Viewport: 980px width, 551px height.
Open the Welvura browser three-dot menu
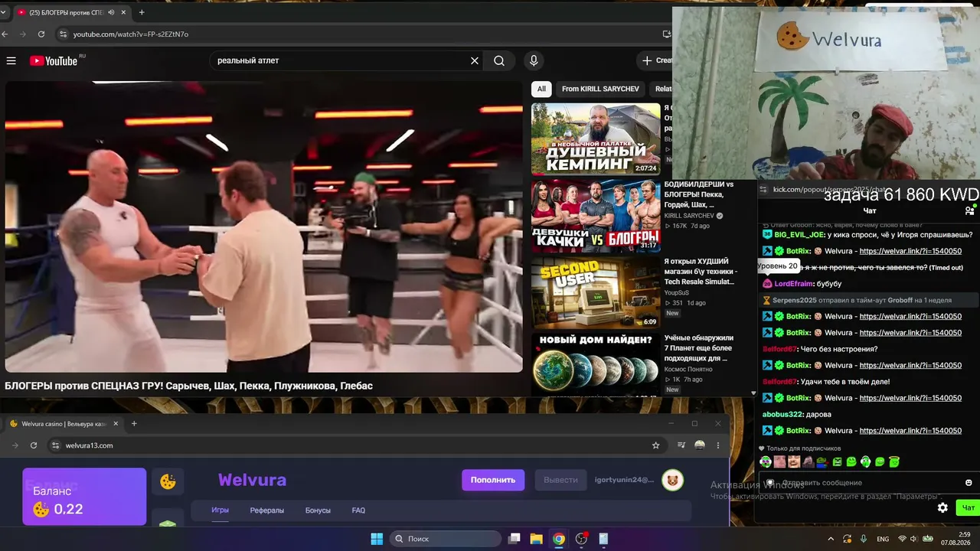click(718, 445)
